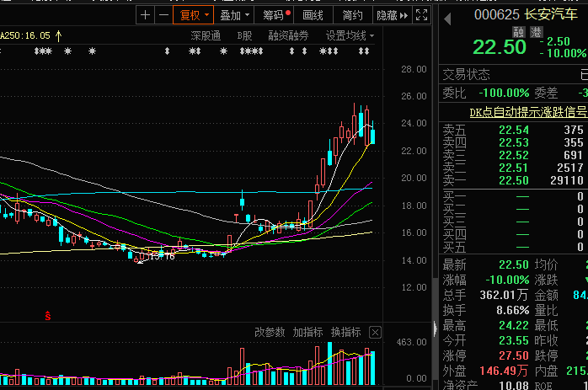Click the minus zoom-out chart icon
Viewport: 588px width, 390px height.
162,15
